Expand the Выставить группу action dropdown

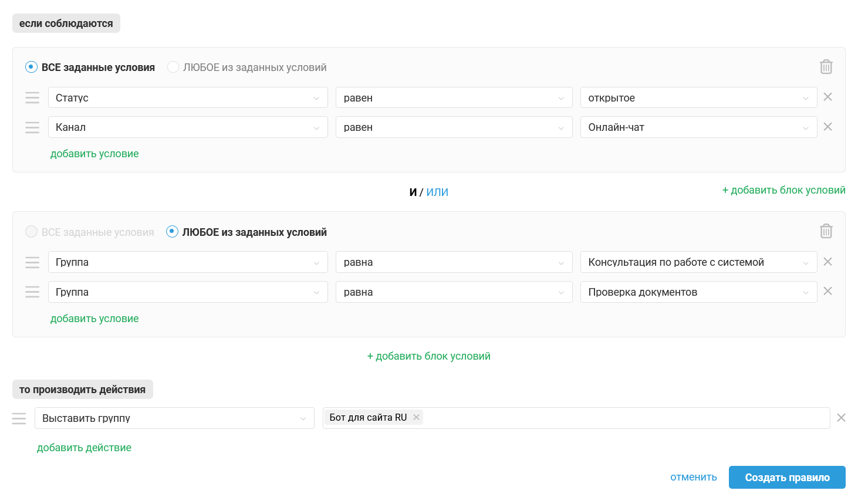174,418
